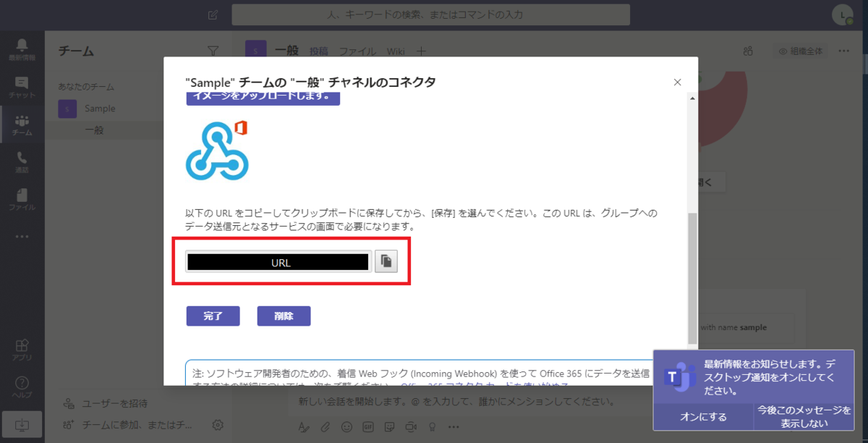
Task: Attach a file with paperclip icon
Action: [325, 426]
